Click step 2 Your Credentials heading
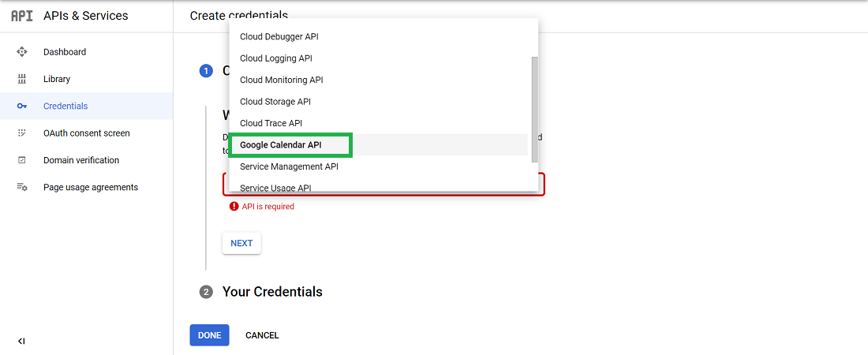The height and width of the screenshot is (355, 868). [x=272, y=291]
